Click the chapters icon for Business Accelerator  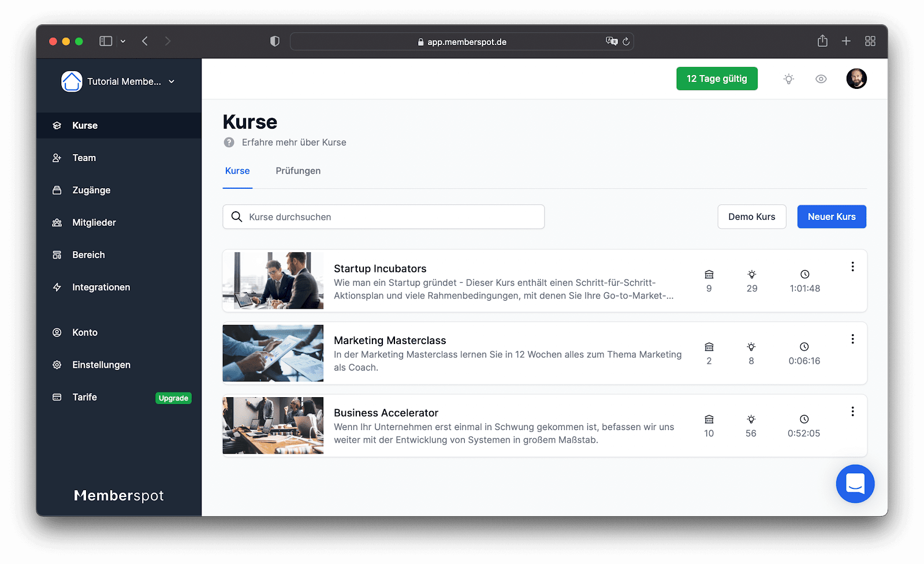point(709,419)
